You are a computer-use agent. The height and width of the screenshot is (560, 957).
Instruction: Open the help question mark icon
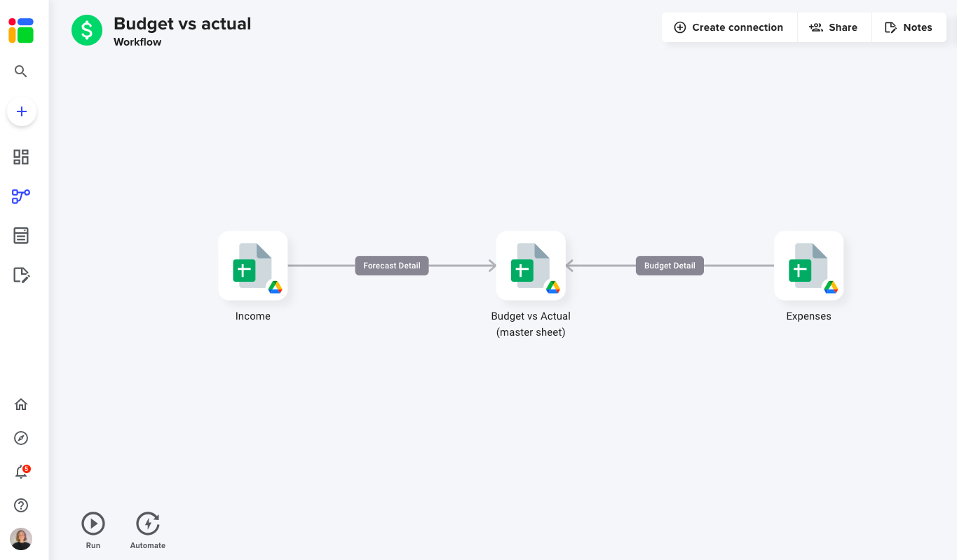click(21, 505)
